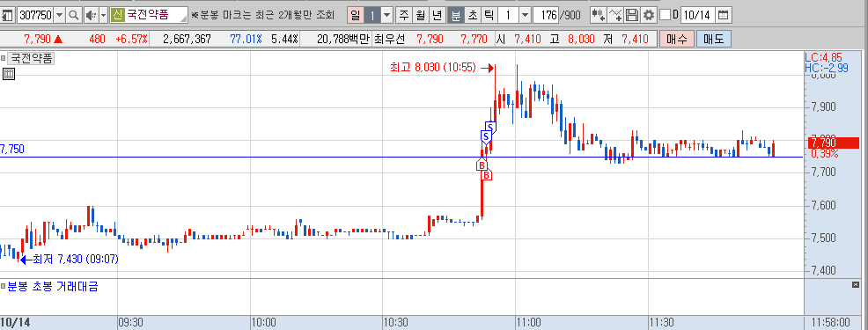Screen dimensions: 868x330
Task: Click the current price 7,790 in the quote bar
Action: coord(38,39)
